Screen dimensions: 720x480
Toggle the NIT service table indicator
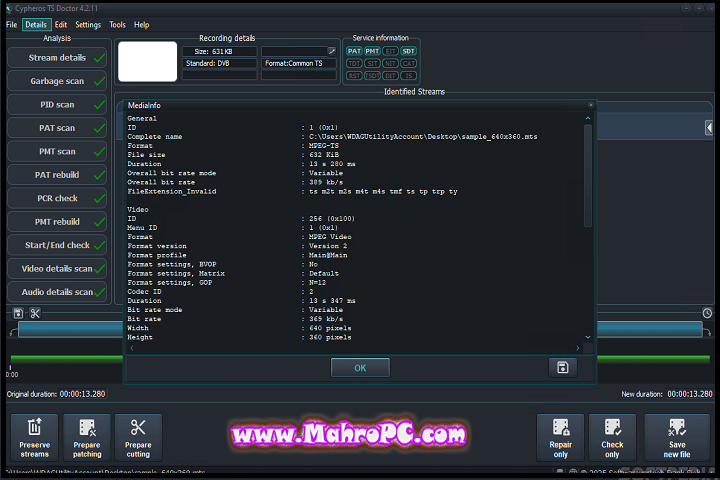390,63
